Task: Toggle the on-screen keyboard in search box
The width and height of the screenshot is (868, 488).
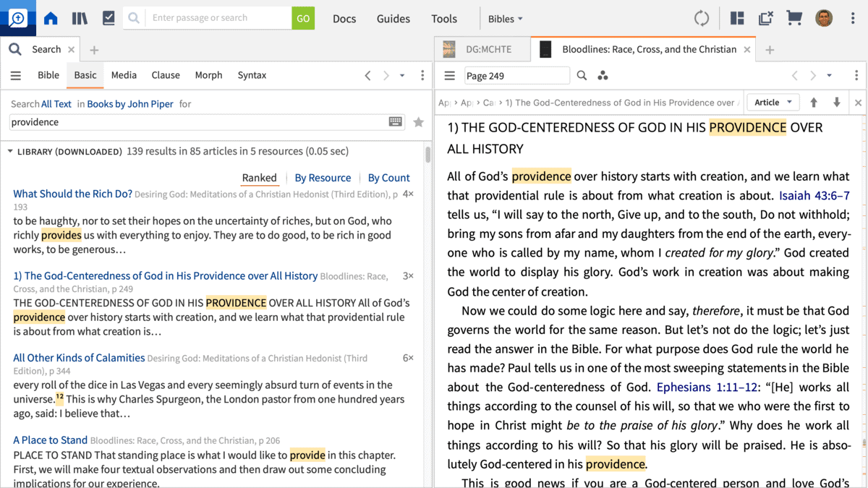Action: (x=396, y=122)
